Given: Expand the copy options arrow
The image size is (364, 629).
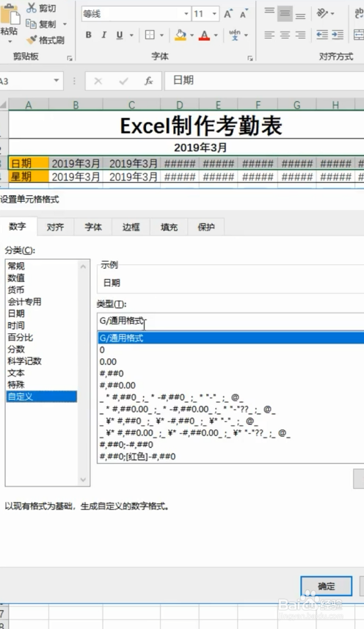Looking at the screenshot, I should pos(65,24).
